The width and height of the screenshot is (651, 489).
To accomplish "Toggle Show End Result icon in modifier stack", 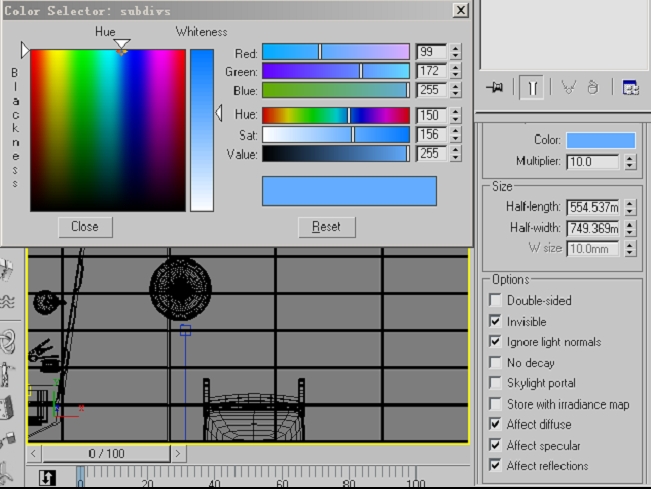I will [531, 88].
